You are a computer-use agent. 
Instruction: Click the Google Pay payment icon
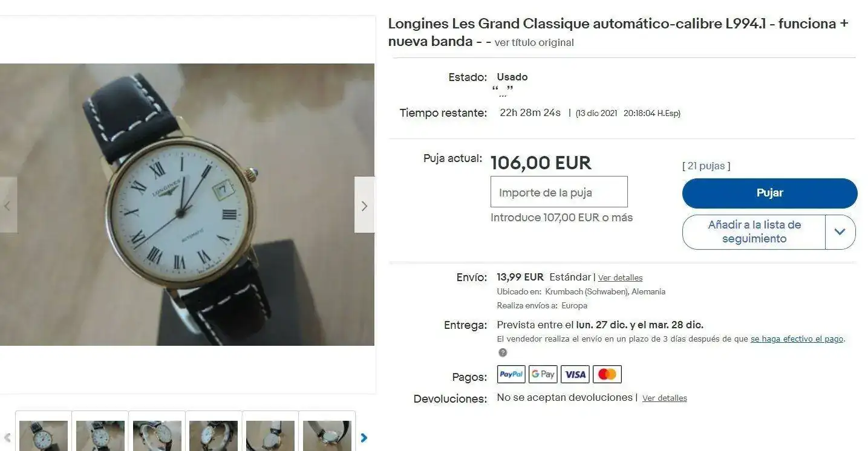[x=543, y=374]
